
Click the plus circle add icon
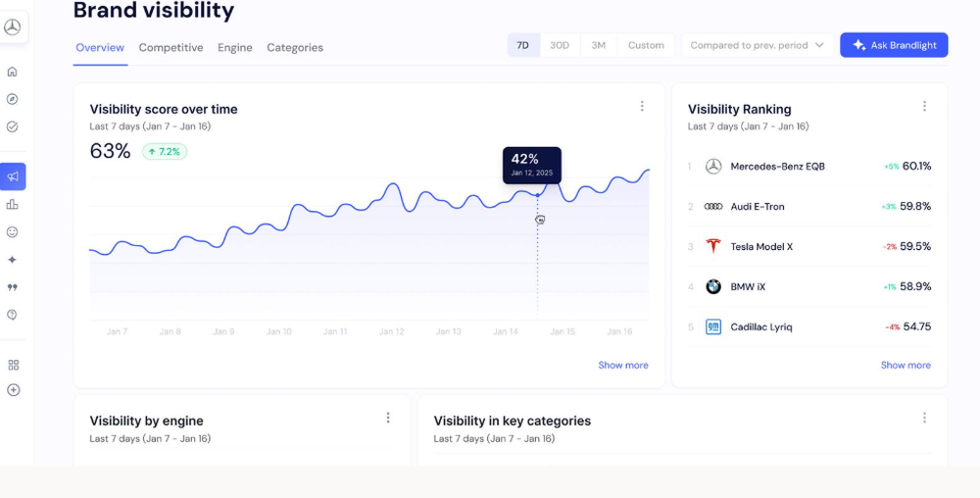click(13, 389)
